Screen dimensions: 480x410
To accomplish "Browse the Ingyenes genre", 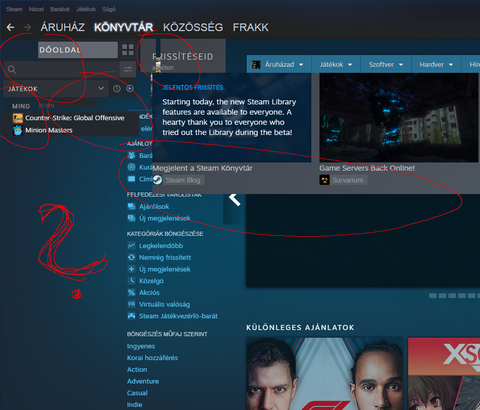I will click(x=141, y=346).
